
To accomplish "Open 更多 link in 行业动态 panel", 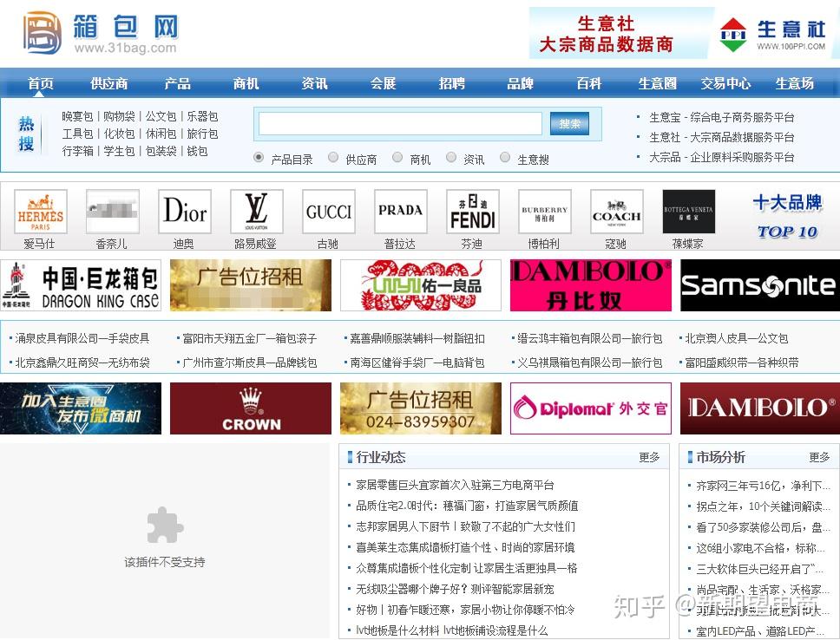I will [x=649, y=457].
